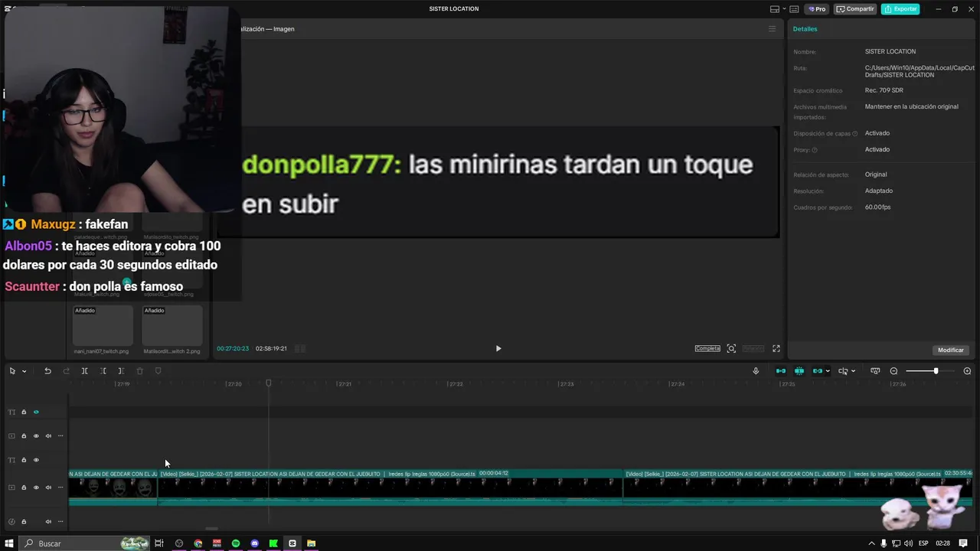Image resolution: width=980 pixels, height=551 pixels.
Task: Delete left of playhead trim tool
Action: tap(103, 371)
